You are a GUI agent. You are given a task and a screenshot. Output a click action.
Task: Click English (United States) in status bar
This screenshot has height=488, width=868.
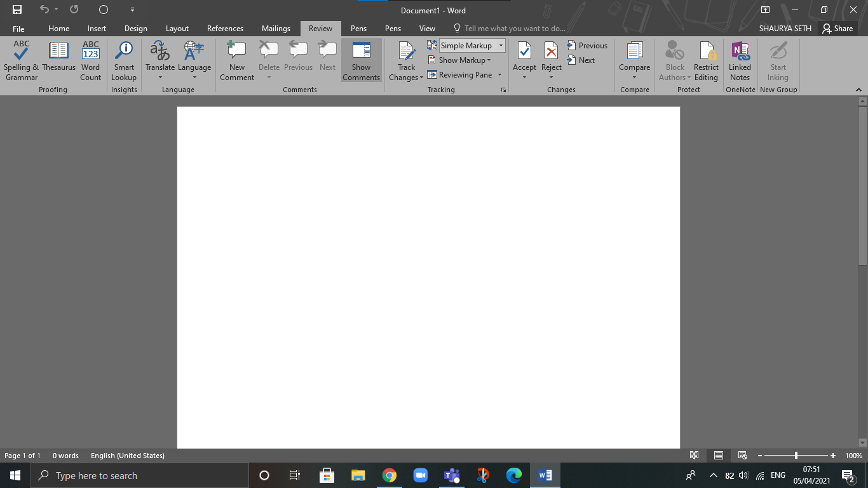click(128, 456)
